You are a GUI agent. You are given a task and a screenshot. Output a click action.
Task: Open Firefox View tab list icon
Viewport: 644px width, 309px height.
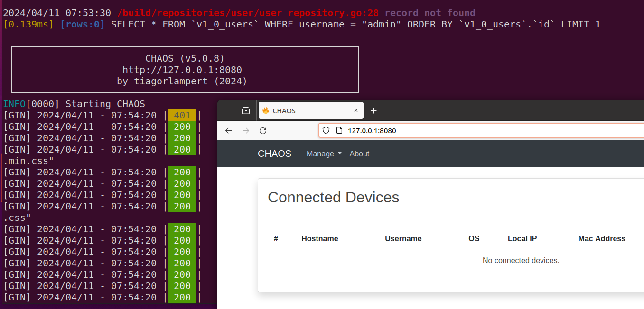pyautogui.click(x=245, y=110)
